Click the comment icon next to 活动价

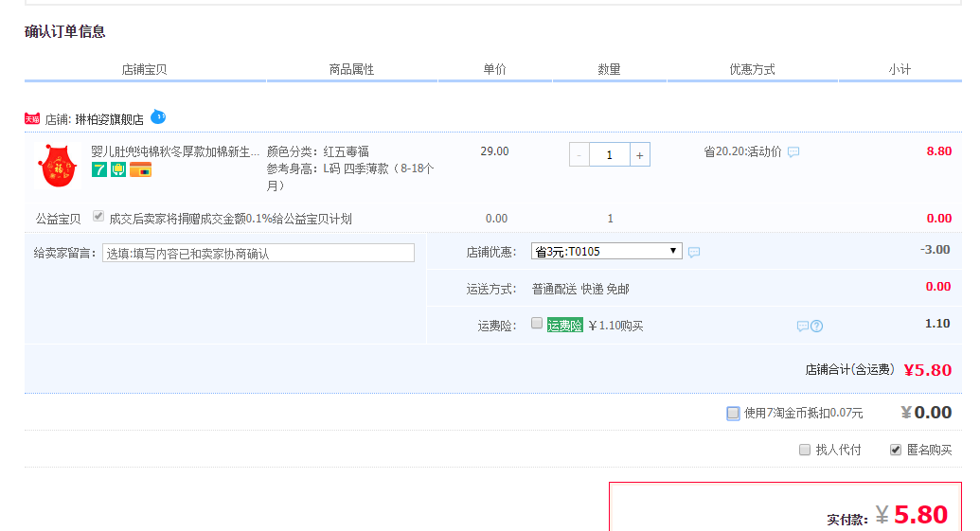point(793,152)
